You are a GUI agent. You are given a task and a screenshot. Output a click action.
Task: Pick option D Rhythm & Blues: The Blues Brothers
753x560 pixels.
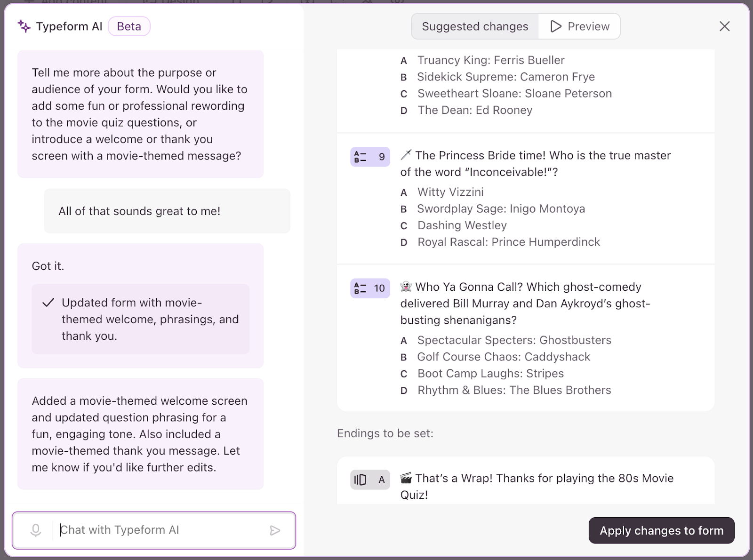click(514, 390)
